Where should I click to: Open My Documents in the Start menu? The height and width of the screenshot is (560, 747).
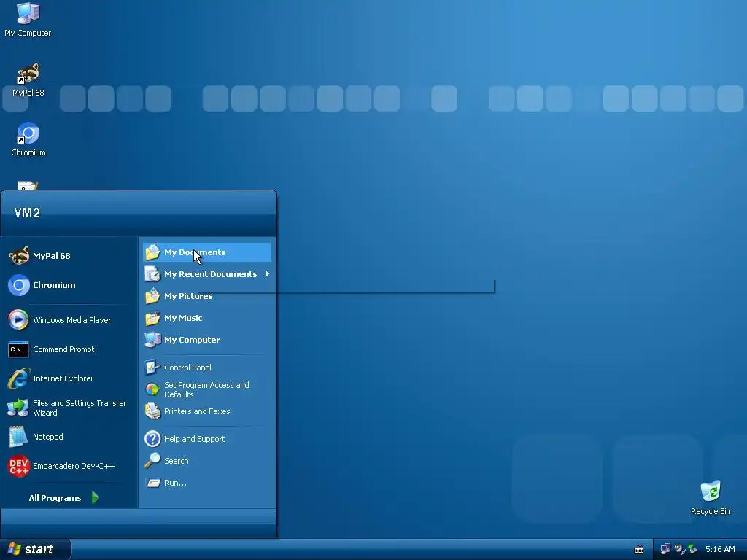pos(207,252)
